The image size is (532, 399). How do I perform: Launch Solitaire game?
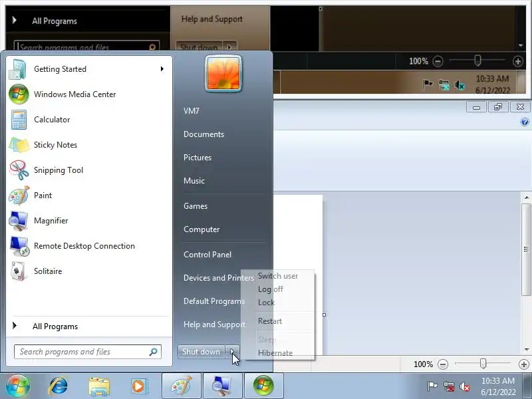89,271
